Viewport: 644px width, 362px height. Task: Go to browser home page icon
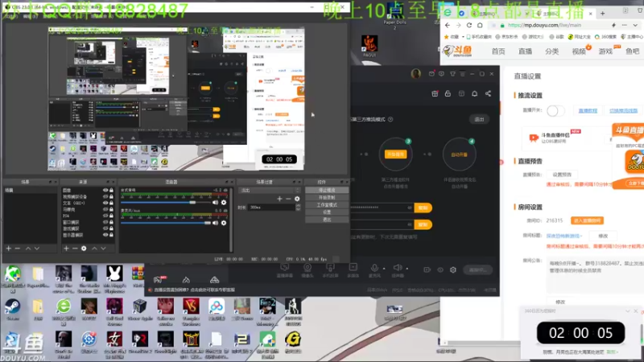(x=480, y=25)
